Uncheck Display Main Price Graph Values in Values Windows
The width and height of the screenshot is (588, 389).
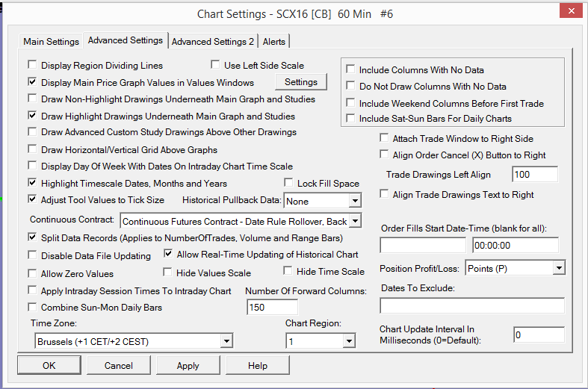pos(33,81)
